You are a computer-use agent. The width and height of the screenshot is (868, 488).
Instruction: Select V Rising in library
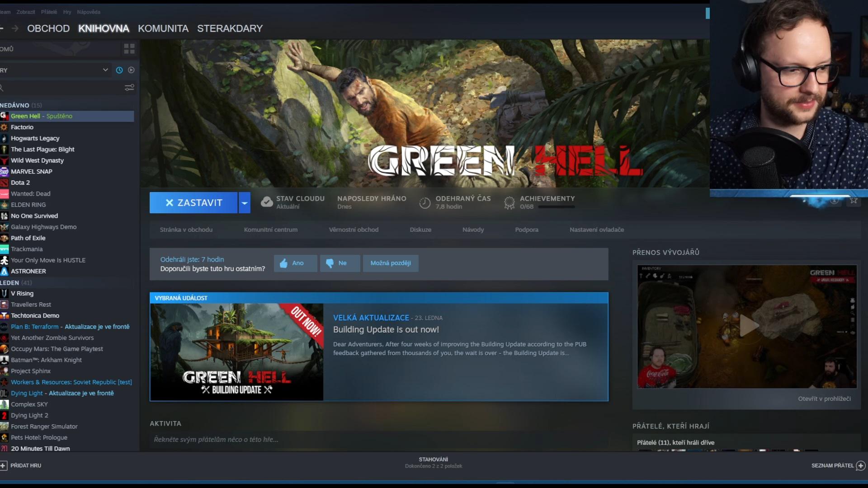22,293
